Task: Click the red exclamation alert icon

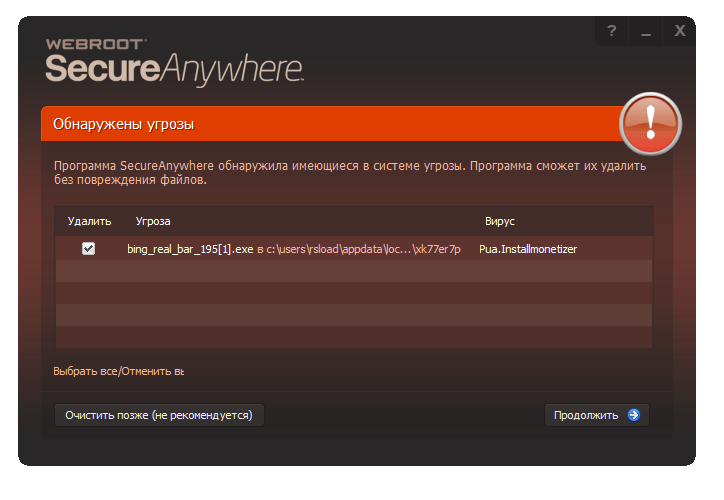Action: (x=650, y=123)
